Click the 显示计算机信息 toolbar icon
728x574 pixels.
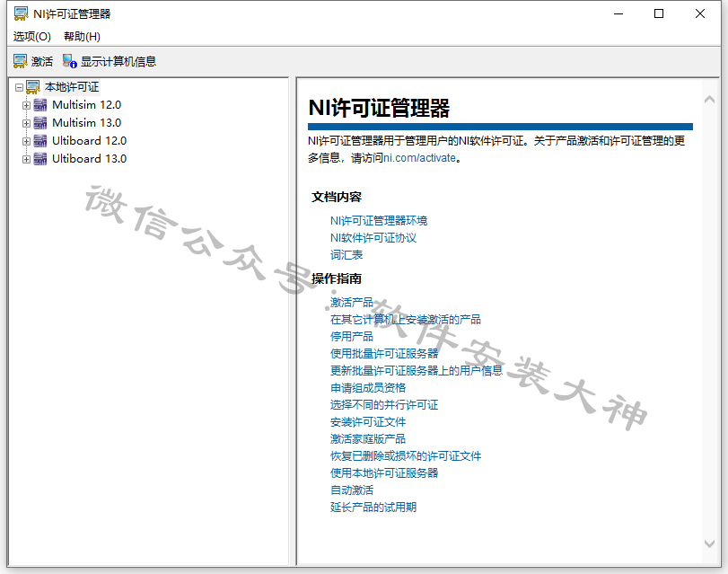70,61
